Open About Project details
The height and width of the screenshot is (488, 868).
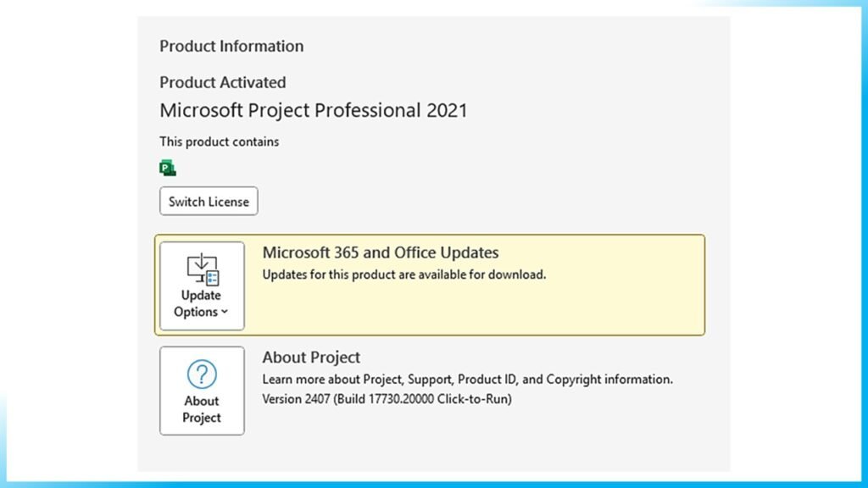point(201,390)
